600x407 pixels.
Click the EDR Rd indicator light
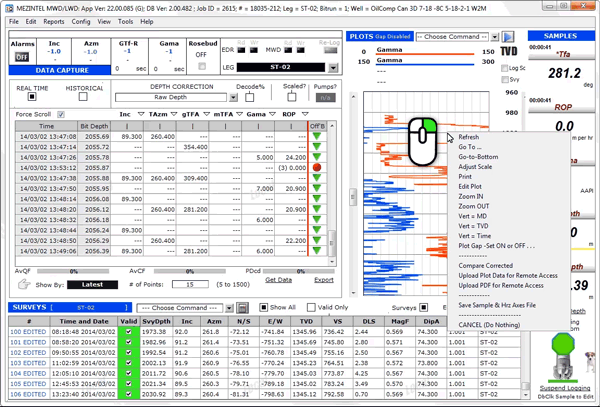tap(241, 50)
